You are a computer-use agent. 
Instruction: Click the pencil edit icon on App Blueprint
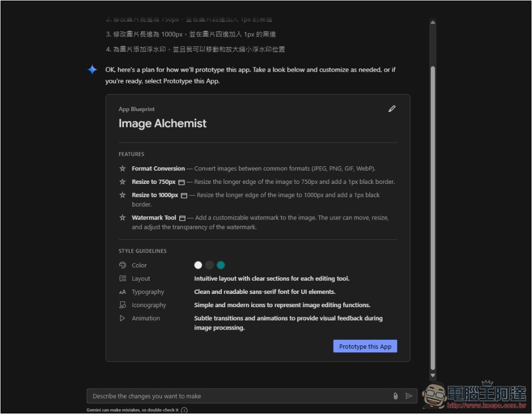(392, 109)
